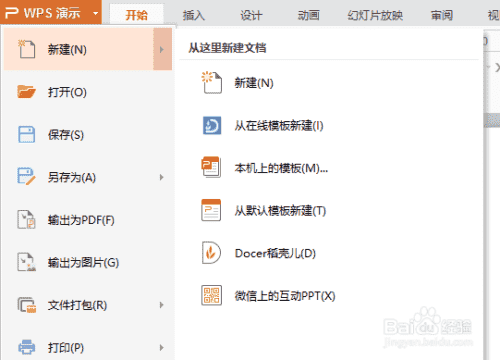Image resolution: width=500 pixels, height=360 pixels.
Task: Switch to the 幻灯片放映 tab
Action: tap(375, 15)
